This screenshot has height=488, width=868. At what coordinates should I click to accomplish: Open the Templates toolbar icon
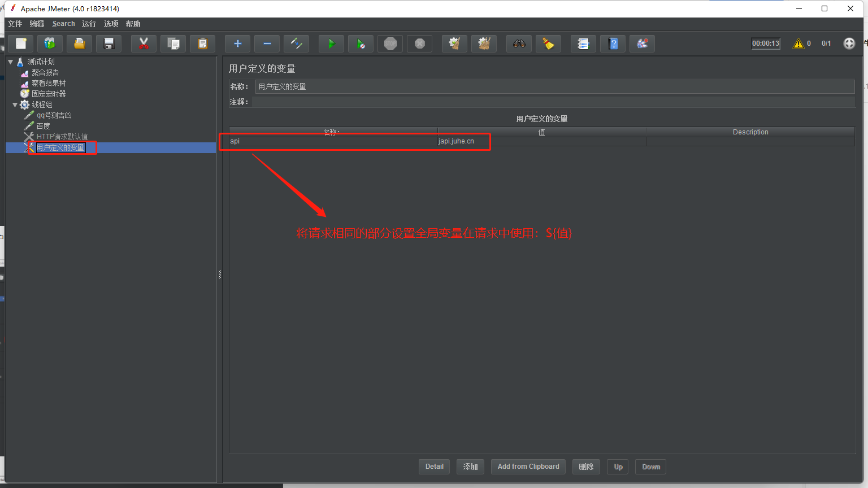pos(50,43)
